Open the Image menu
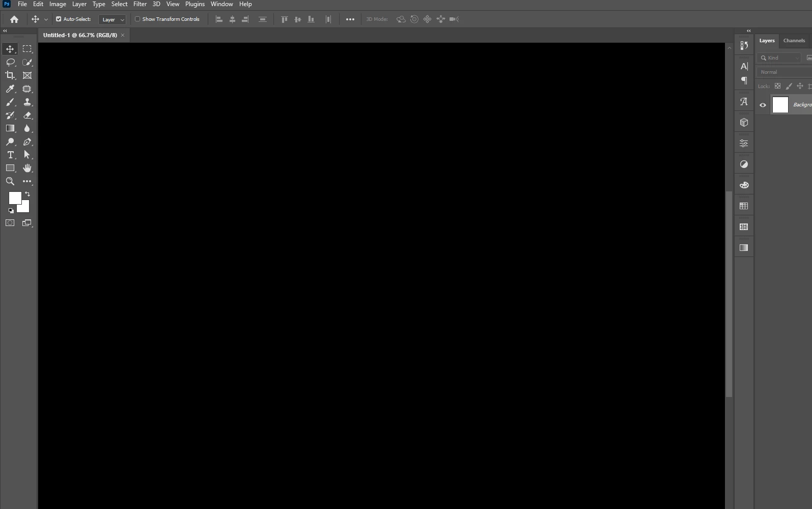 [58, 4]
